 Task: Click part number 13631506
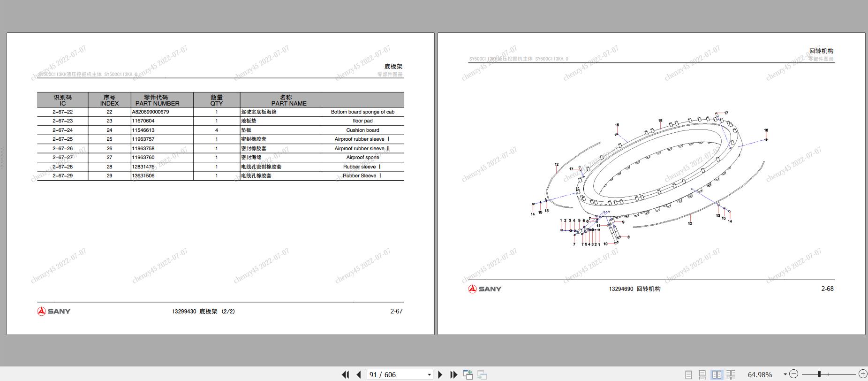point(143,175)
